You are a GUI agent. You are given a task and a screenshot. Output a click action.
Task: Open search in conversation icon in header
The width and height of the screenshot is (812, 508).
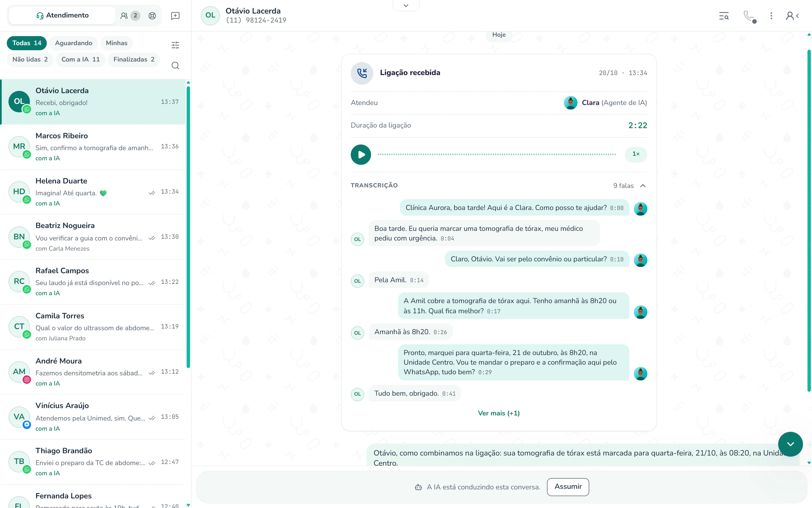pos(724,16)
